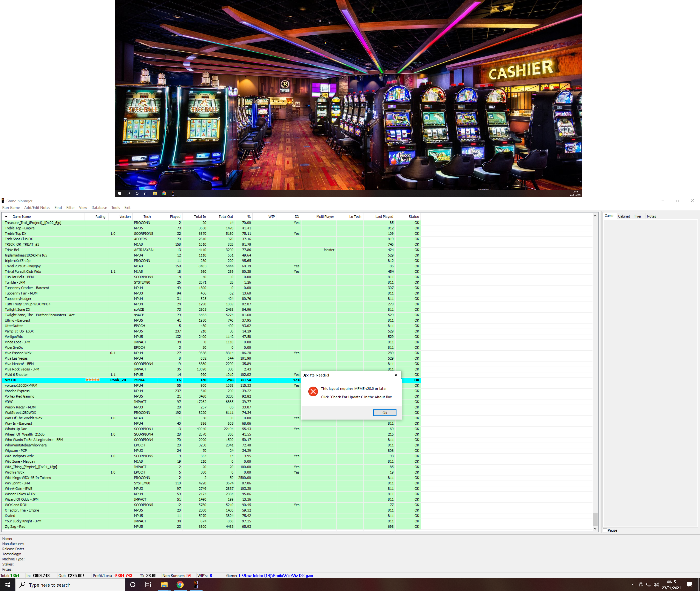Open the Database menu
The height and width of the screenshot is (591, 700).
(x=99, y=208)
